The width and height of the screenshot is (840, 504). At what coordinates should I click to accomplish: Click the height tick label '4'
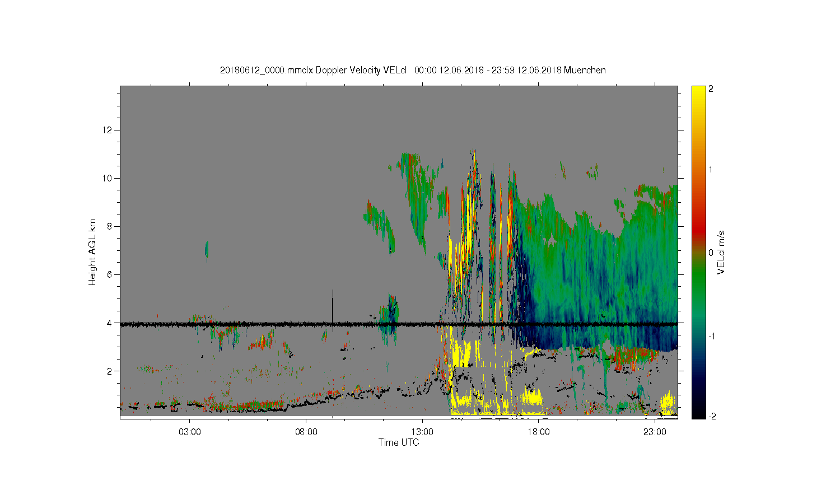coord(110,323)
